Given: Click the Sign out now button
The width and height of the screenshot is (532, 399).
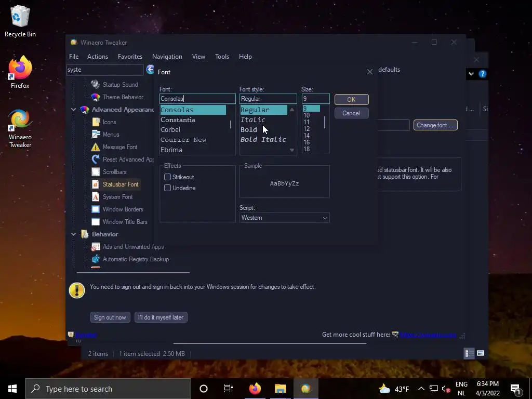Looking at the screenshot, I should [110, 317].
